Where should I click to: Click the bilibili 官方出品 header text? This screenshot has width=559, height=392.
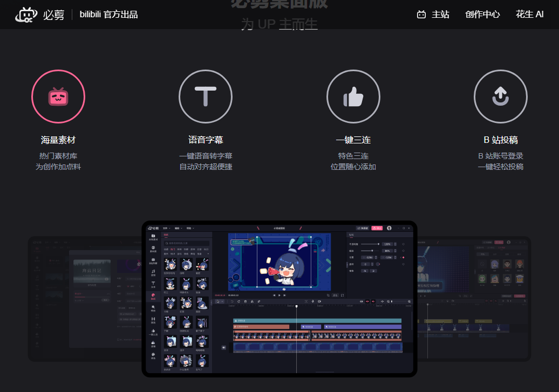[x=109, y=15]
